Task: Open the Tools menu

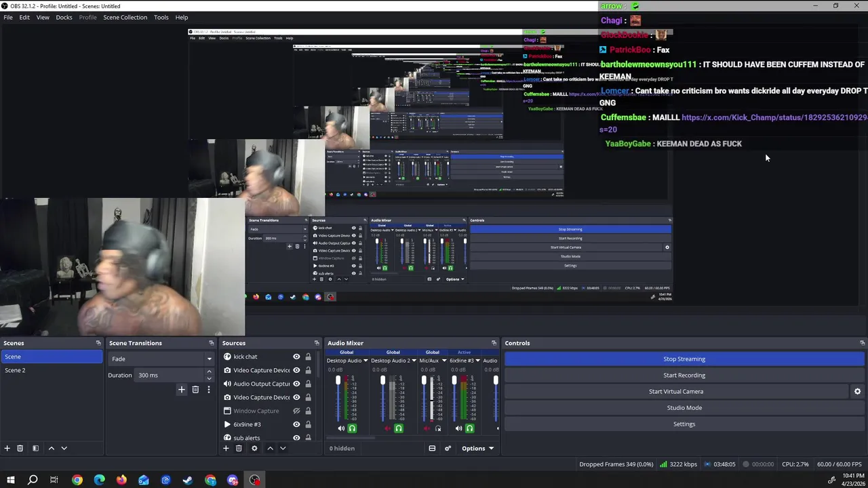Action: pyautogui.click(x=161, y=17)
